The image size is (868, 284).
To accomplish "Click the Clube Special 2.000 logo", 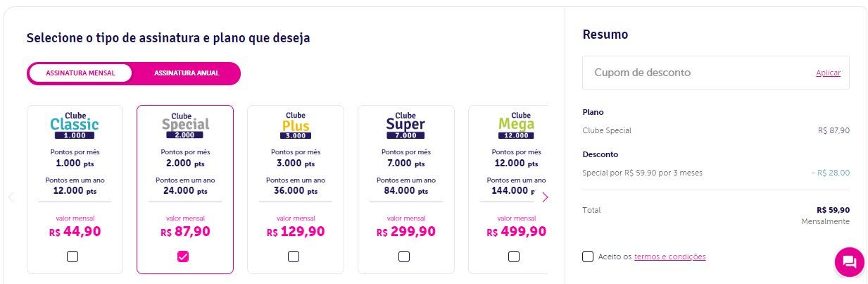I will click(x=185, y=125).
